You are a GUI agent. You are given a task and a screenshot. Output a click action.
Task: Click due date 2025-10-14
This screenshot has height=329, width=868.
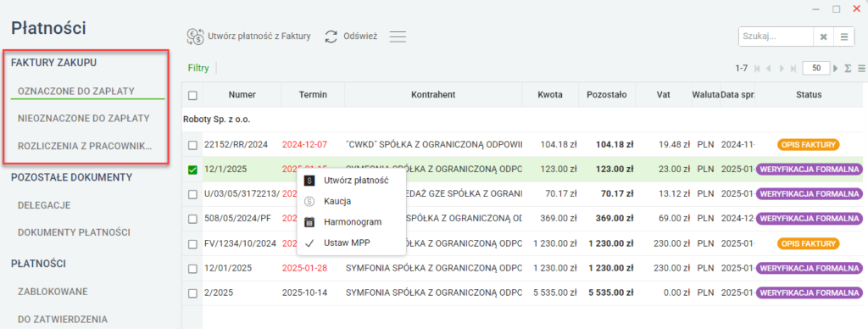[x=304, y=293]
